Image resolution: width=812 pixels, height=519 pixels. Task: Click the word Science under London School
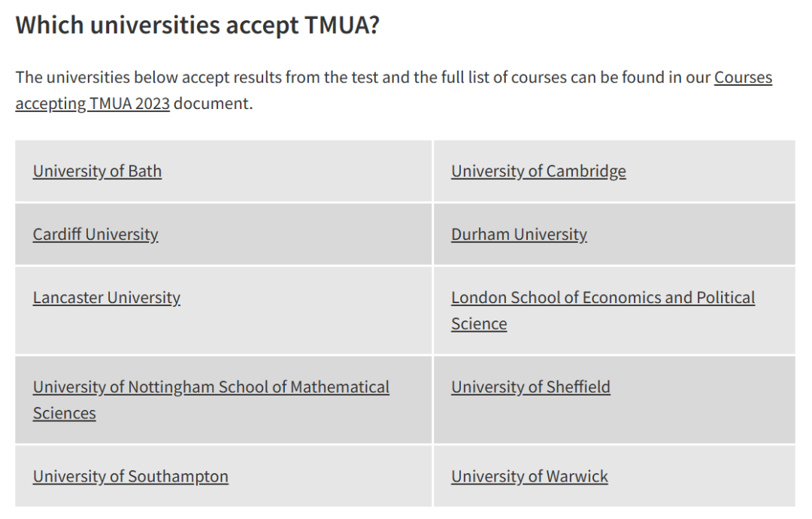(x=479, y=323)
